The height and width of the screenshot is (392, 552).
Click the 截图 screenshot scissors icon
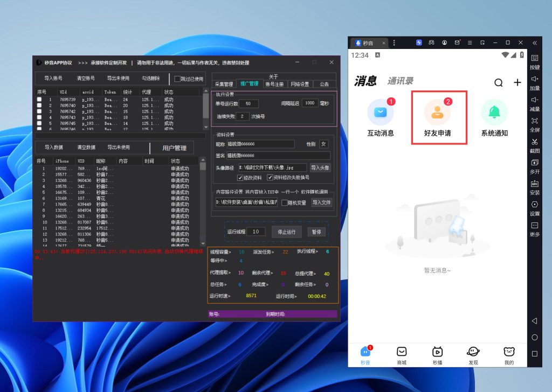pyautogui.click(x=534, y=142)
